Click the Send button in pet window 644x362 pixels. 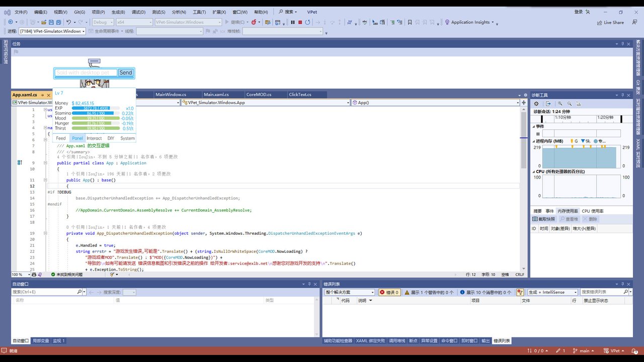(126, 73)
